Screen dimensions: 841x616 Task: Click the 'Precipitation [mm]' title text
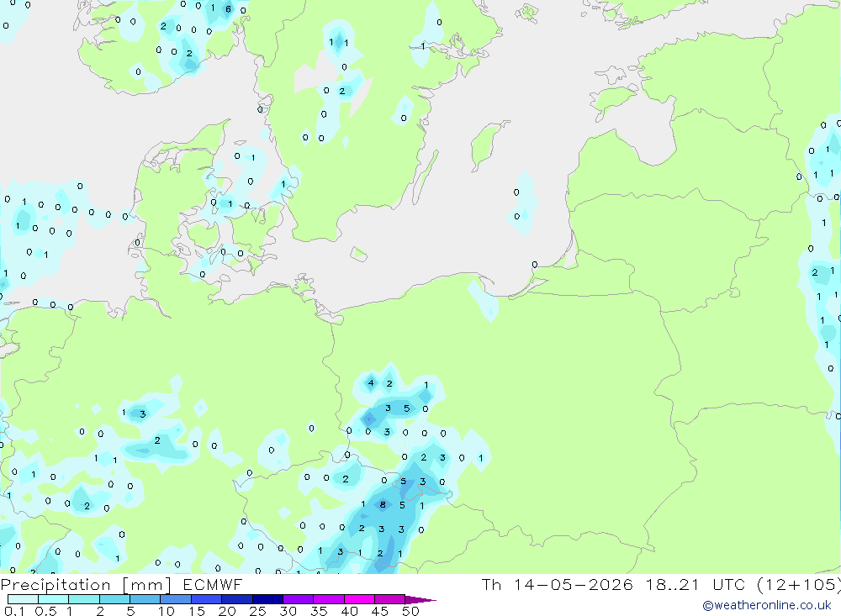tap(86, 585)
